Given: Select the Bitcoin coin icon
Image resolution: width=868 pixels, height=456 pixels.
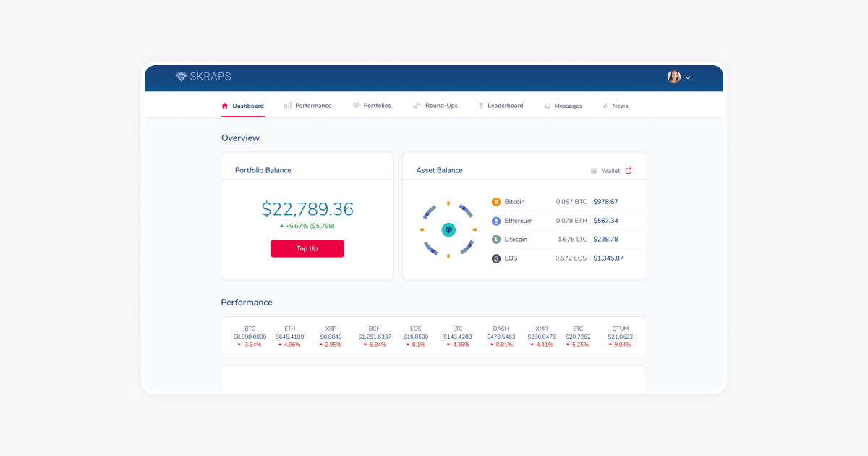Looking at the screenshot, I should click(496, 201).
